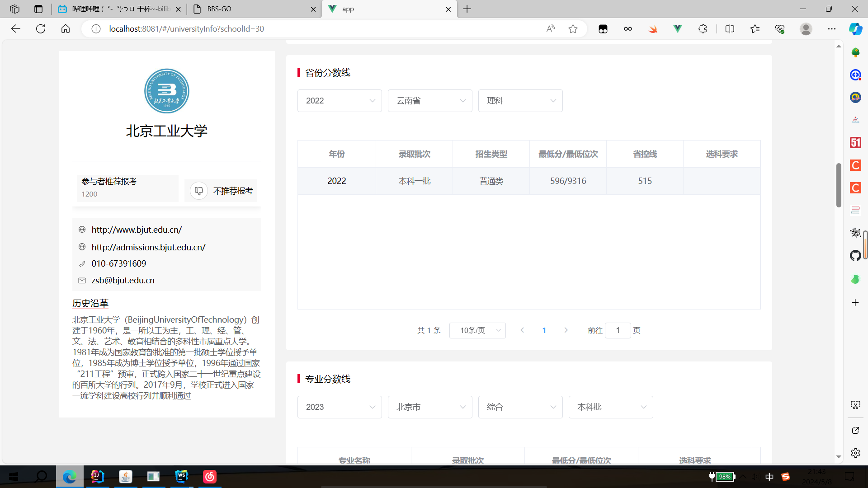
Task: Click the 不推荐报考 button
Action: click(x=221, y=191)
